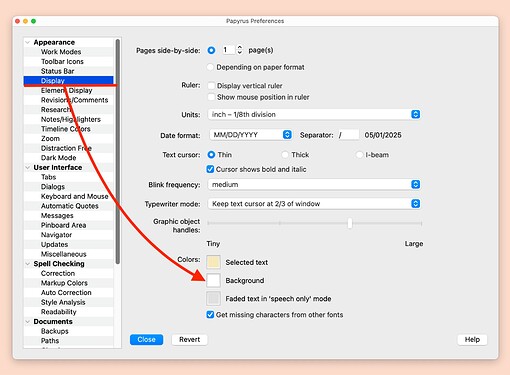Enable 'Display vertical ruler' checkbox
This screenshot has width=510, height=375.
[x=211, y=86]
